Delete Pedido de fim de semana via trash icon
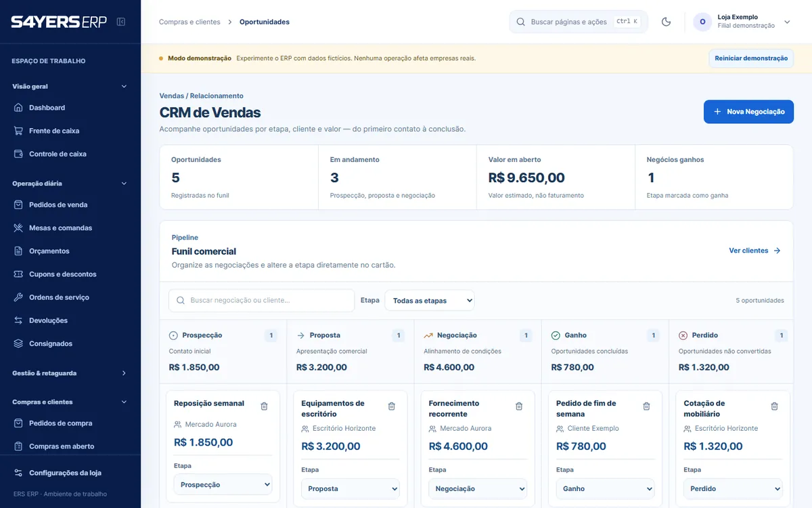The image size is (812, 508). (646, 406)
